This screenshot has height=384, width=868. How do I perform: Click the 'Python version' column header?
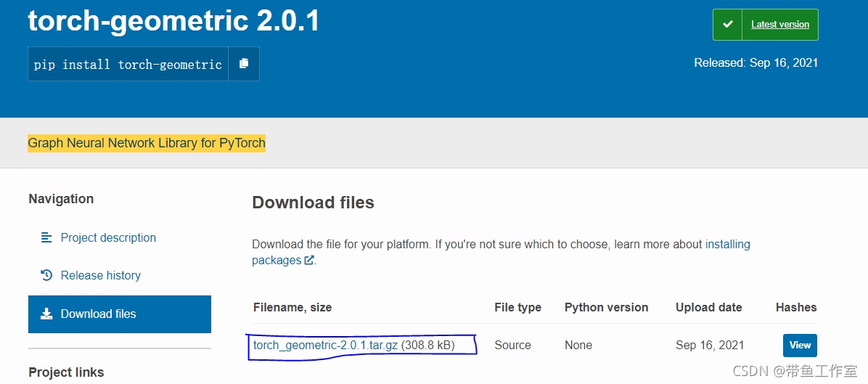pos(606,307)
